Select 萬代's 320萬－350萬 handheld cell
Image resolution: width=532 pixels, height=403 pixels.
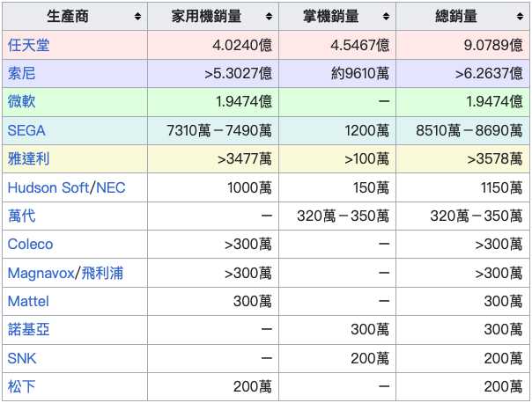tap(337, 216)
